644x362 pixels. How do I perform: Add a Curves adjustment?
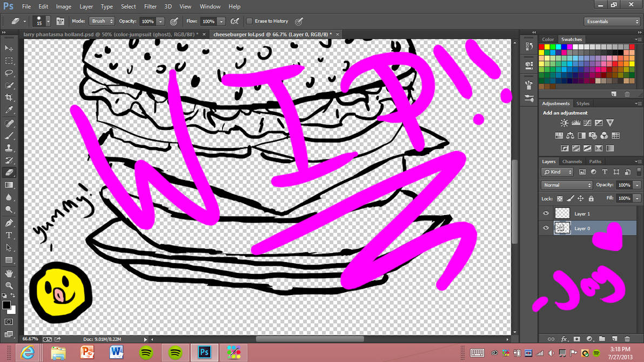pos(587,123)
